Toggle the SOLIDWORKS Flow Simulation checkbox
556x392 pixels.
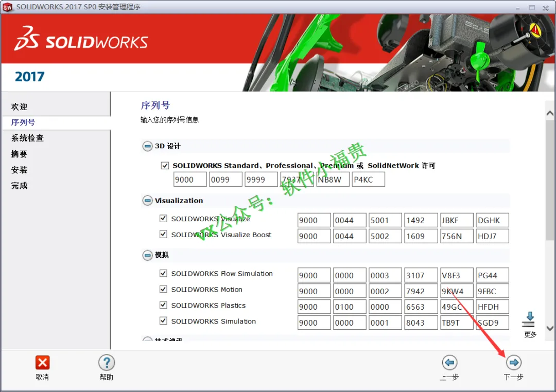click(x=163, y=273)
